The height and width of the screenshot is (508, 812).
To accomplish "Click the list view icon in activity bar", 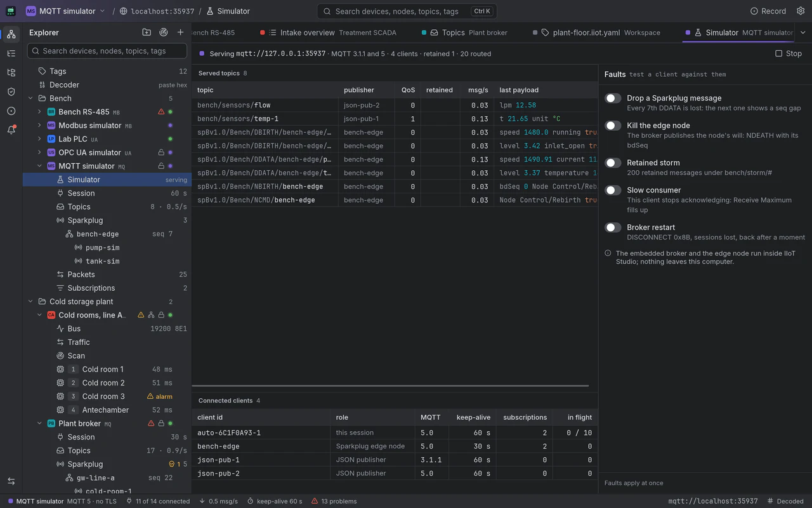I will [11, 53].
